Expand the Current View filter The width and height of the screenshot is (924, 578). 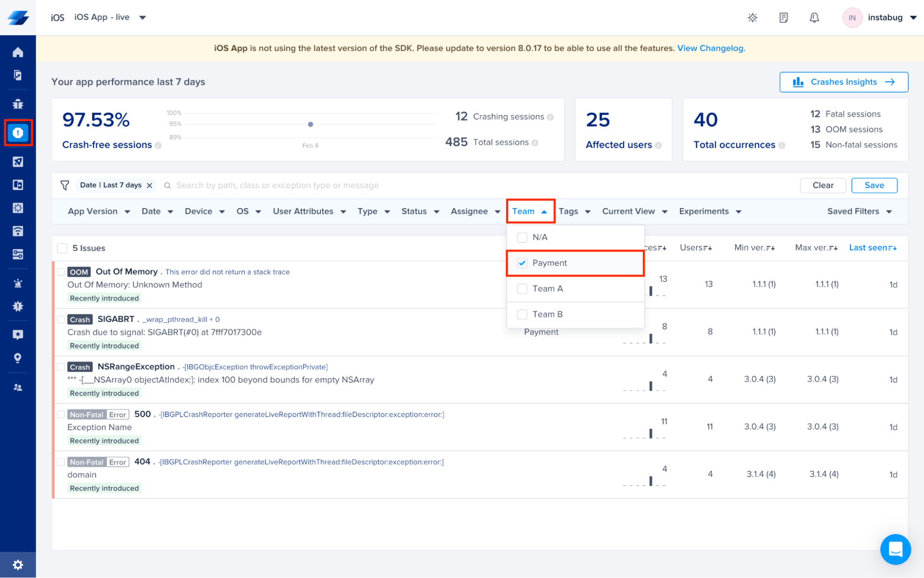(635, 211)
